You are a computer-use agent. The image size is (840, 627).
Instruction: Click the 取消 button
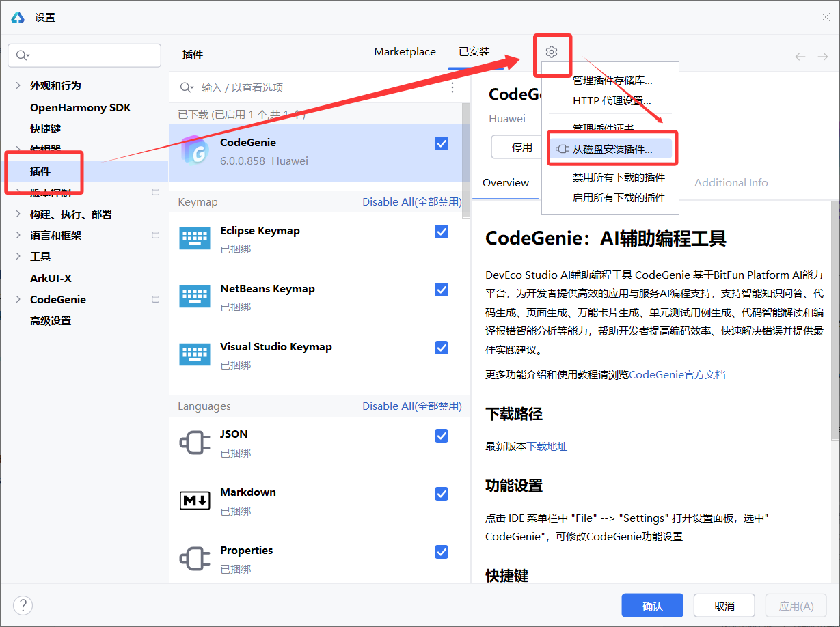tap(724, 606)
